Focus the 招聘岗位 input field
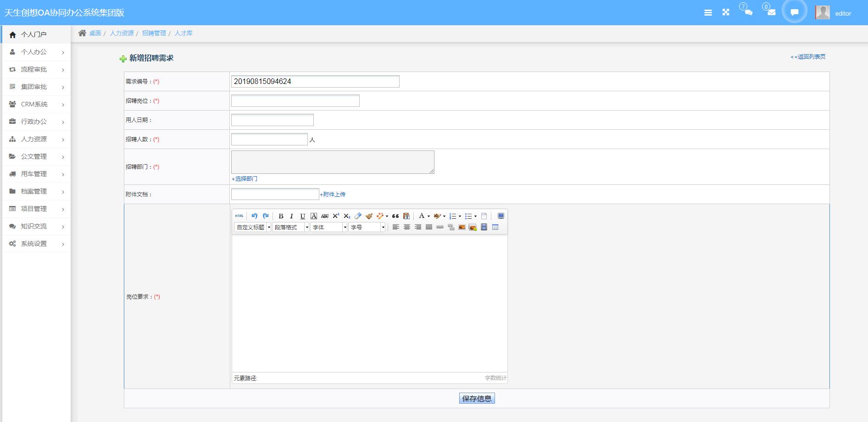 click(295, 101)
